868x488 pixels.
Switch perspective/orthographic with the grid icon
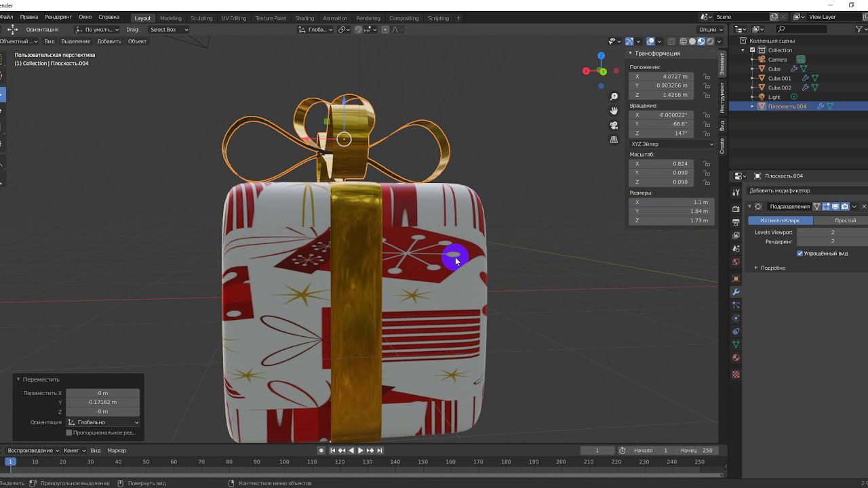coord(614,140)
